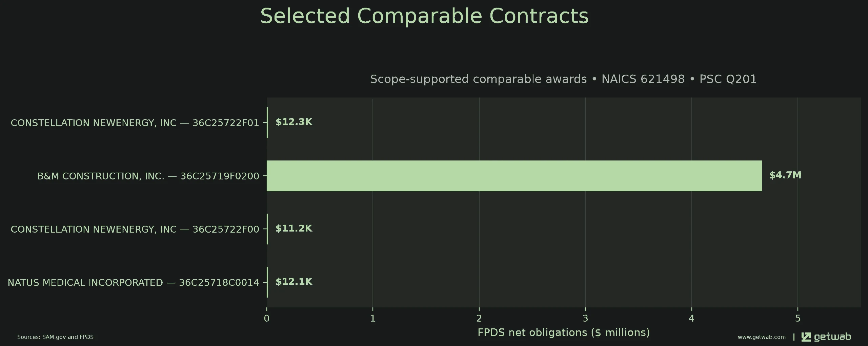The height and width of the screenshot is (346, 868).
Task: Click the NAICS 621498 subtitle text
Action: pyautogui.click(x=643, y=79)
